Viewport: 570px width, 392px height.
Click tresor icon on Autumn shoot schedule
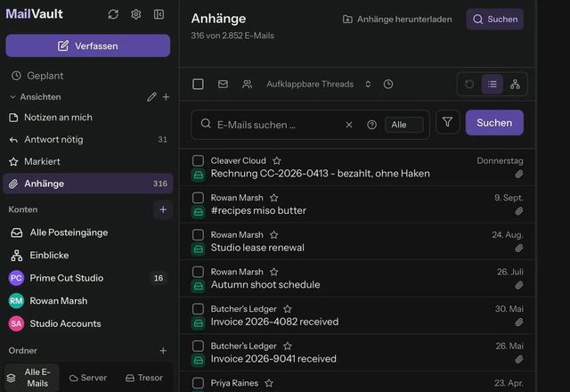(x=198, y=286)
